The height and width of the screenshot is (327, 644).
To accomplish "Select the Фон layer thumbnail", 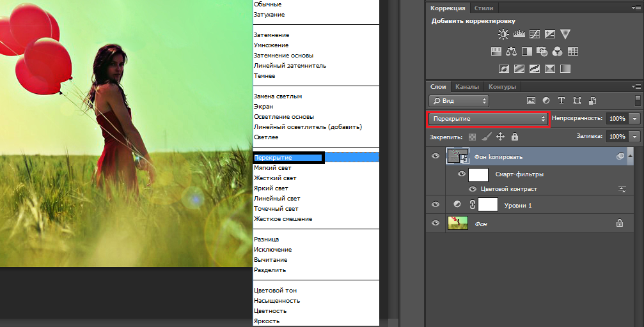I will (x=457, y=223).
